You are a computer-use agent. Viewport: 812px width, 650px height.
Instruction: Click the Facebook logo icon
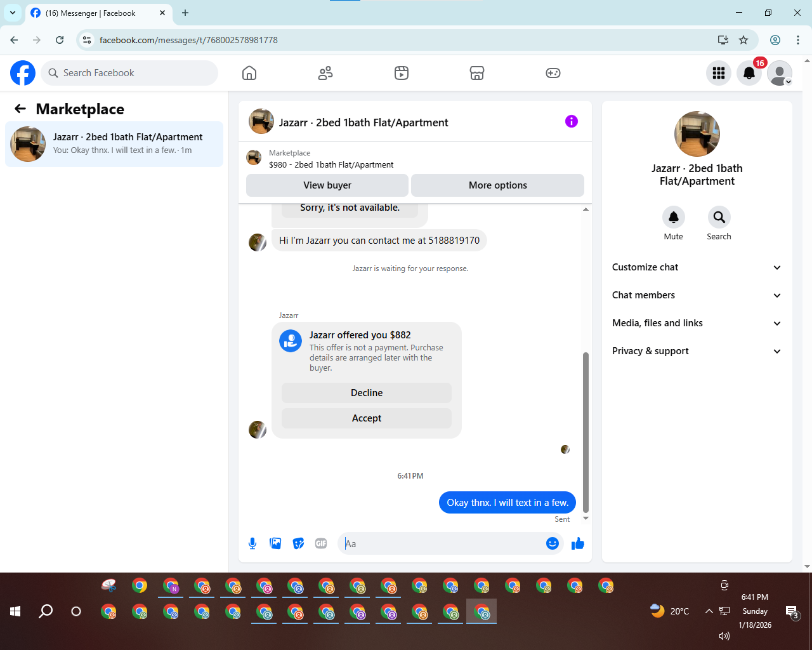coord(23,73)
